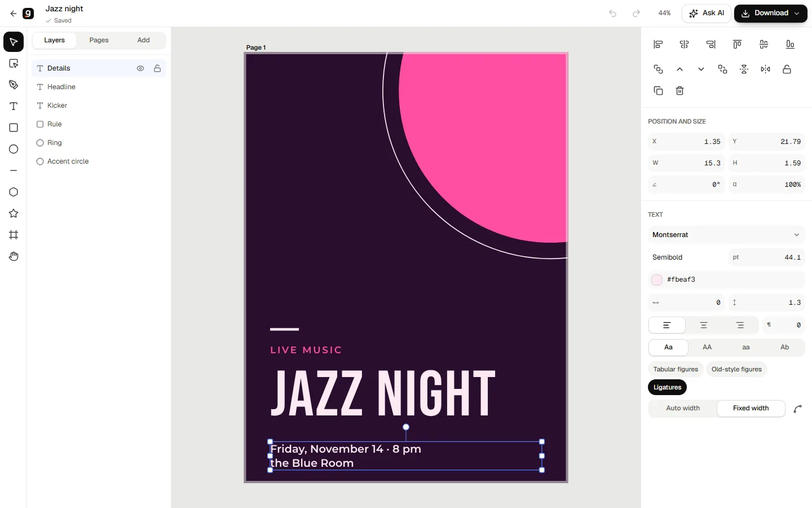Choose the Rectangle shape tool
The height and width of the screenshot is (508, 812).
pos(14,128)
